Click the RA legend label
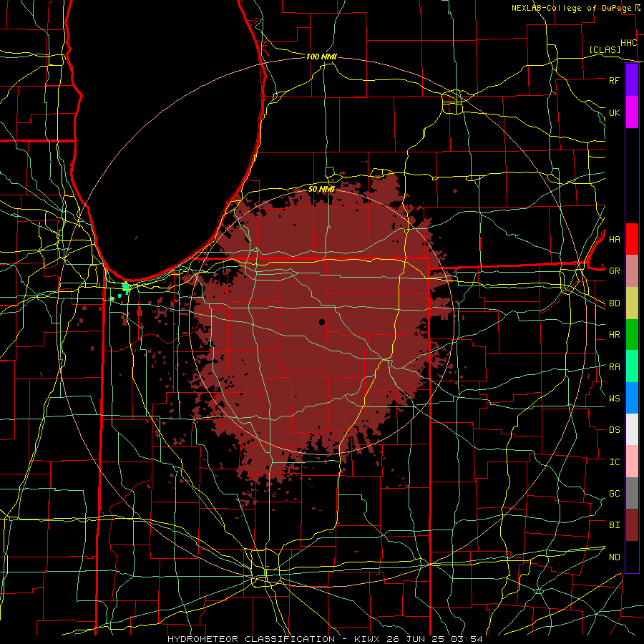Viewport: 644px width, 644px height. [615, 367]
